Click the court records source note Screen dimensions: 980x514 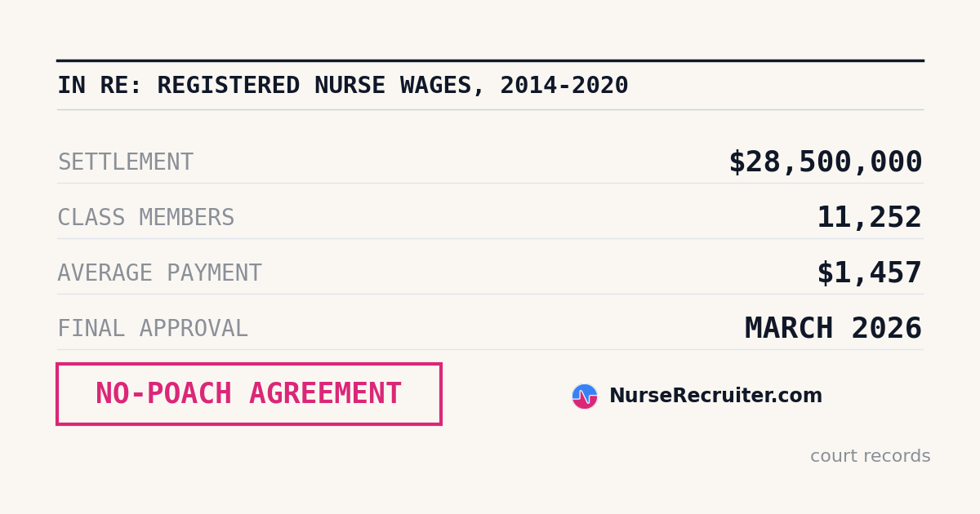870,457
